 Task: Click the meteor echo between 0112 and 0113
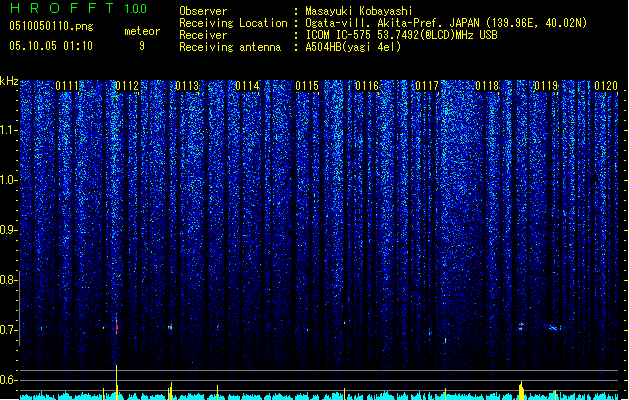pyautogui.click(x=170, y=327)
